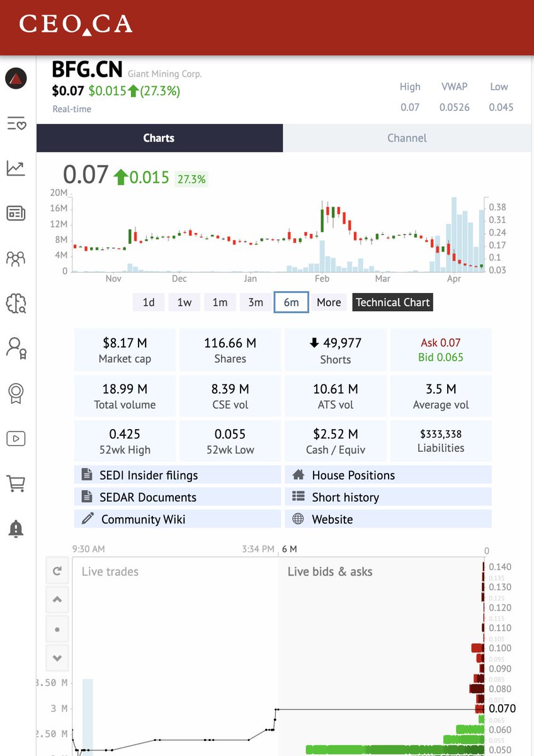
Task: Click the 3.5 M Average vol tile
Action: pos(441,396)
